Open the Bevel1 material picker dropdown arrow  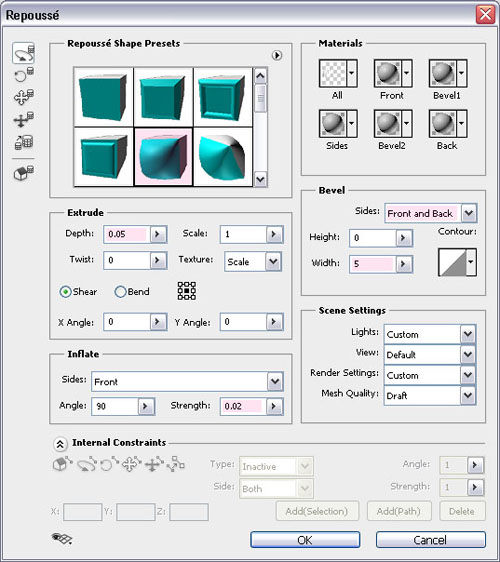pyautogui.click(x=462, y=73)
